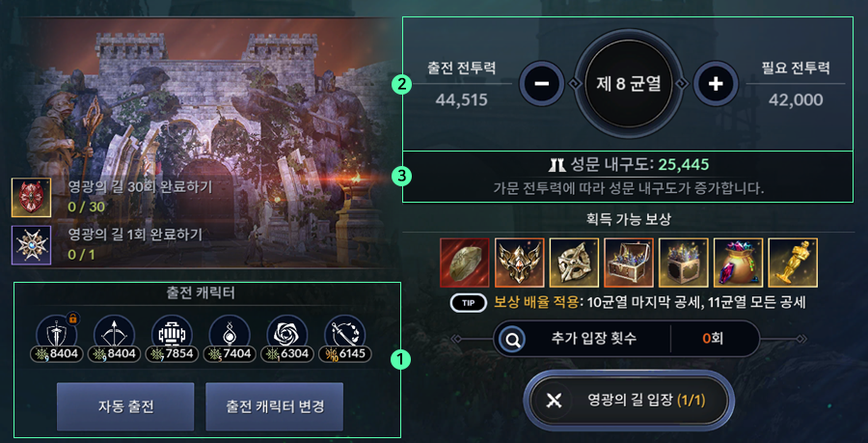The height and width of the screenshot is (443, 868).
Task: Select the 제 8 균열 level circle
Action: [629, 84]
